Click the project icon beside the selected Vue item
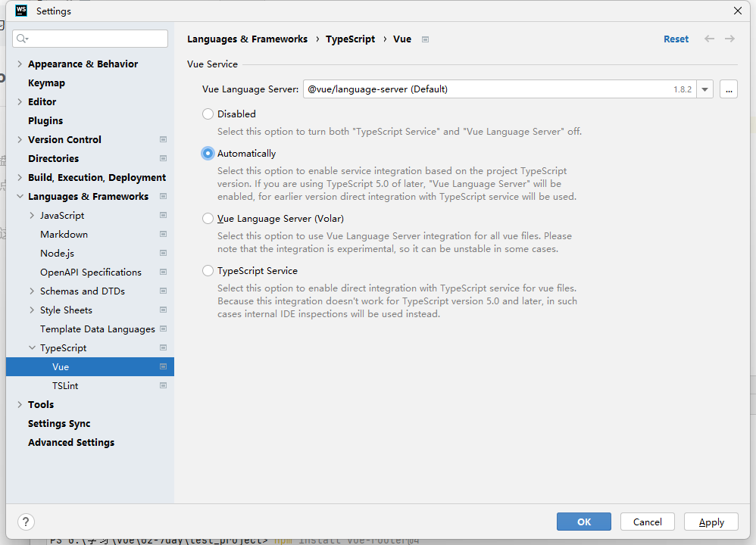 164,366
